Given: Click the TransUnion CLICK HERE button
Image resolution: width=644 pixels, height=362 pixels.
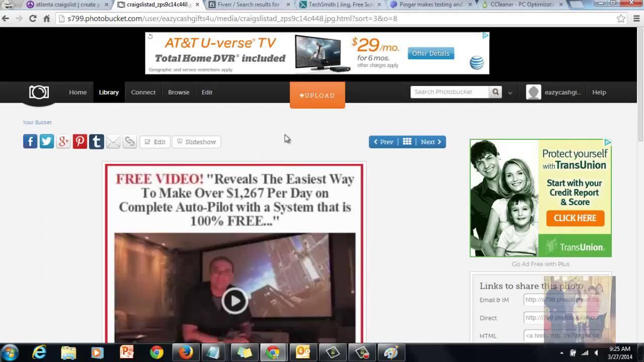Looking at the screenshot, I should coord(575,218).
